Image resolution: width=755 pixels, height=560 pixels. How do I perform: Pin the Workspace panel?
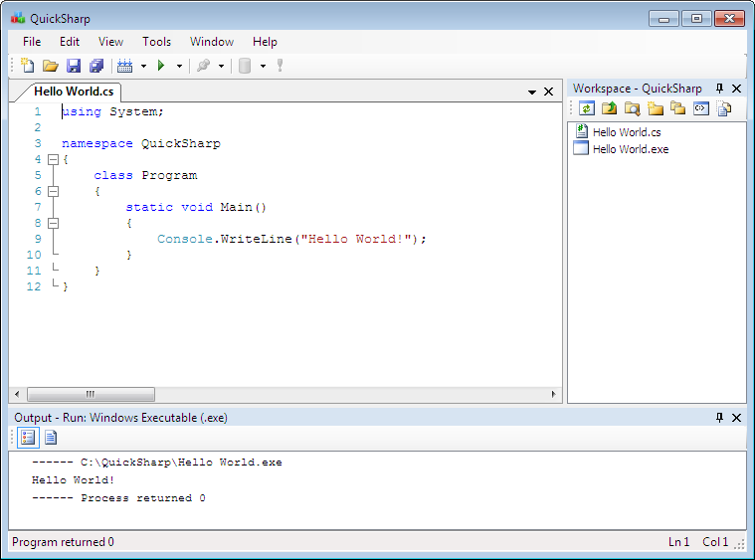pos(720,89)
